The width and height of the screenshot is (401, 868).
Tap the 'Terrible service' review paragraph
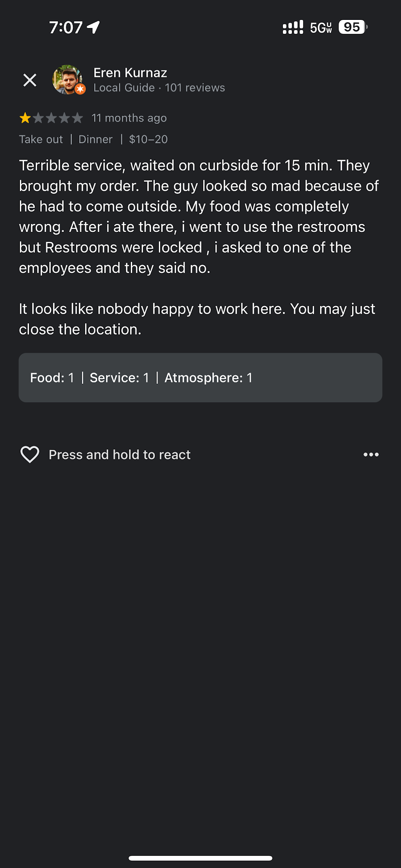coord(199,216)
